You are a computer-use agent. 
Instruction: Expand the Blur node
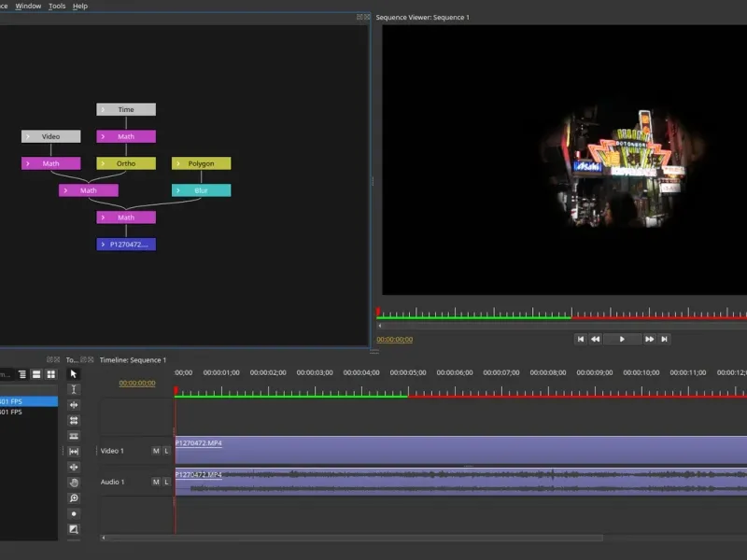pos(177,190)
